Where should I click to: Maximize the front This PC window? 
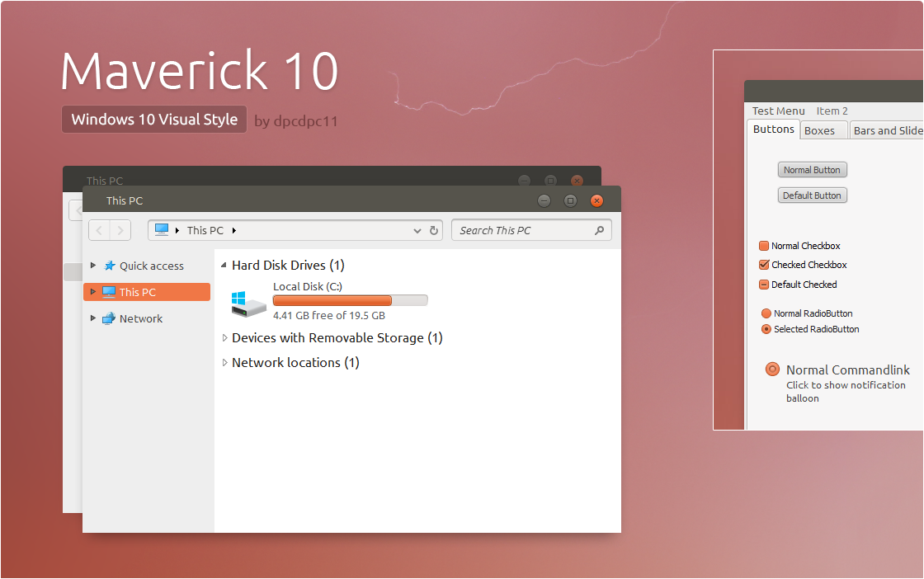click(570, 201)
